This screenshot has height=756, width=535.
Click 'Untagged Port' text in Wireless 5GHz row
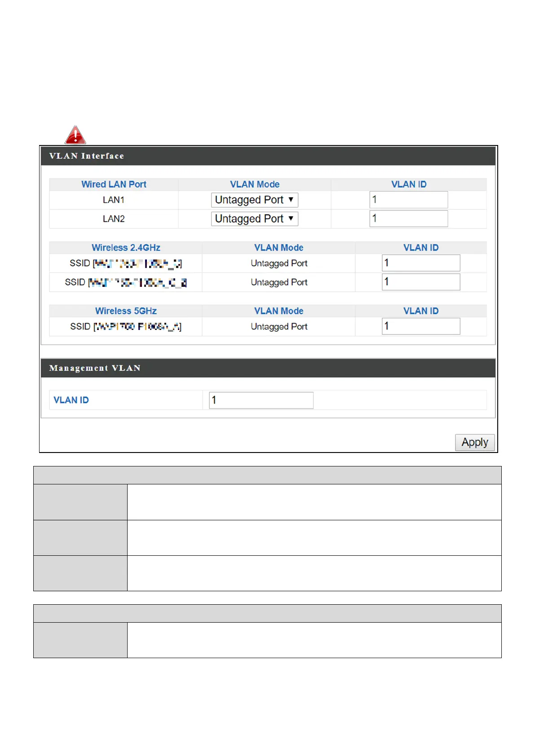[279, 326]
